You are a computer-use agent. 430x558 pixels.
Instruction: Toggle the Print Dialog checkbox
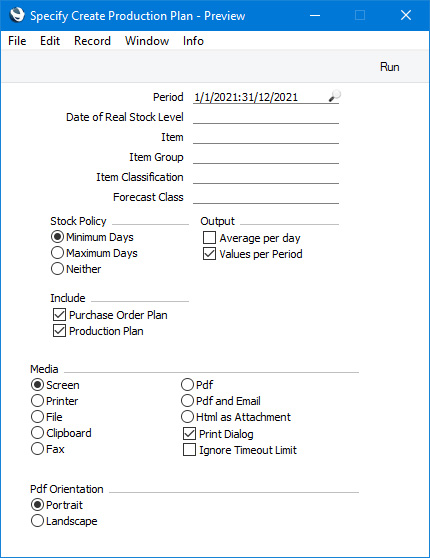tap(189, 433)
